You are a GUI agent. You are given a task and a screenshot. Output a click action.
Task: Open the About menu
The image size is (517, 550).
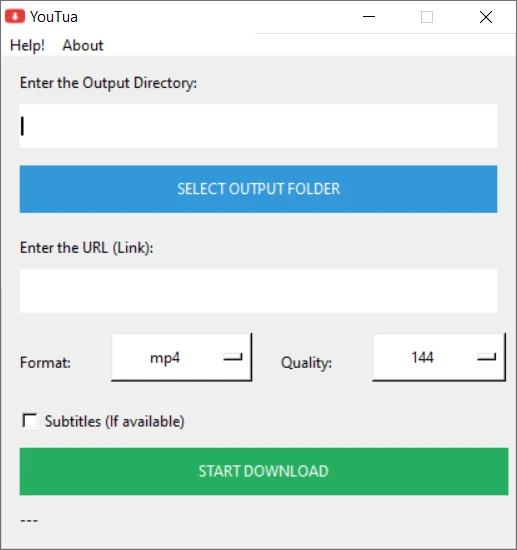[x=83, y=45]
